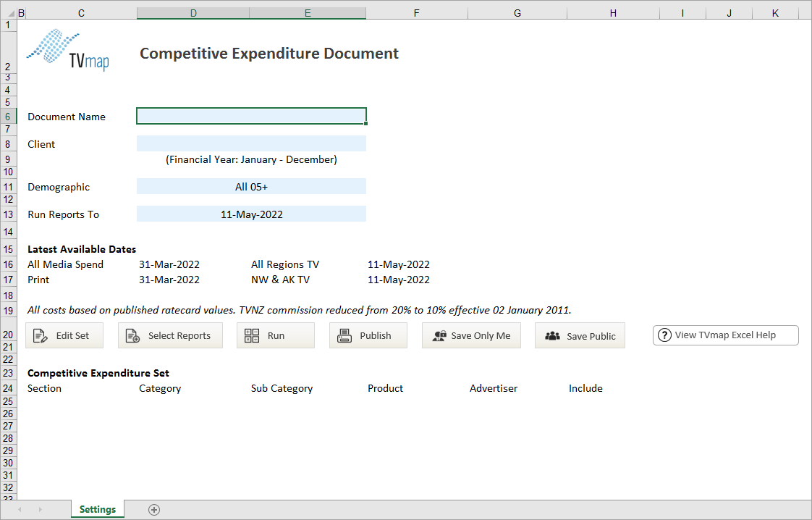Click 'All Media Spend' cell

[x=65, y=264]
